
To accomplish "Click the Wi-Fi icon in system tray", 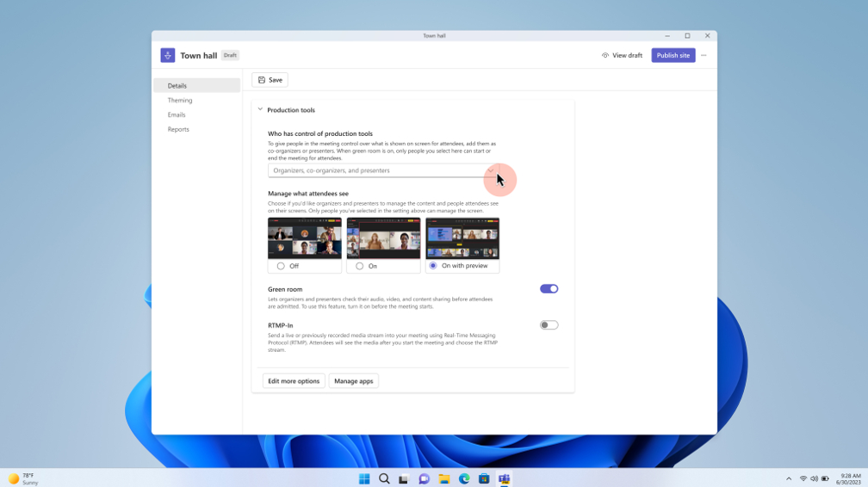I will pos(803,478).
